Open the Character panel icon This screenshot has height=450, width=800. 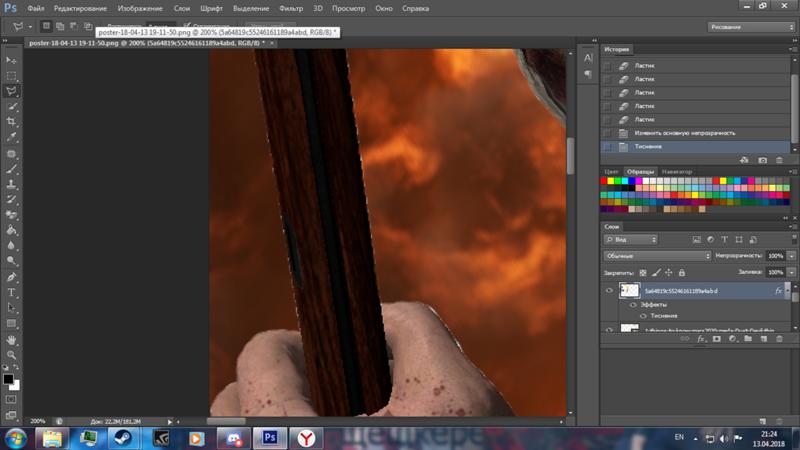588,58
